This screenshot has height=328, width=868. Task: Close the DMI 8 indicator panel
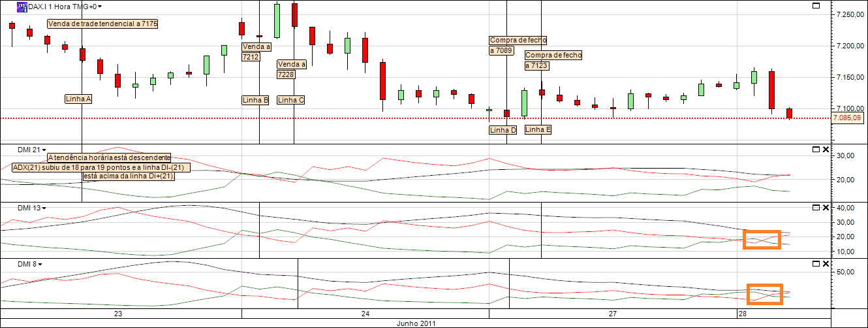tap(826, 263)
